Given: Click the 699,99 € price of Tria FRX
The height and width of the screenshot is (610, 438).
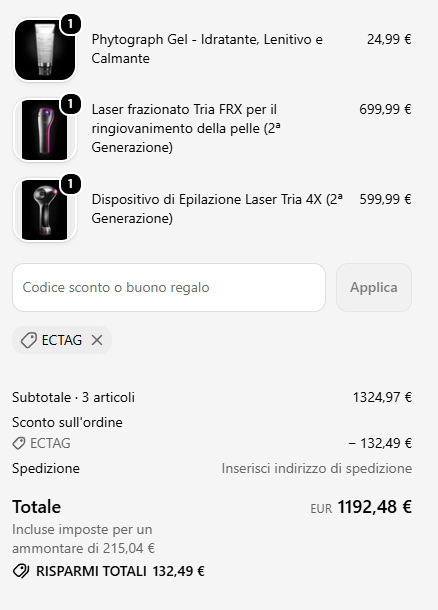Looking at the screenshot, I should [385, 109].
